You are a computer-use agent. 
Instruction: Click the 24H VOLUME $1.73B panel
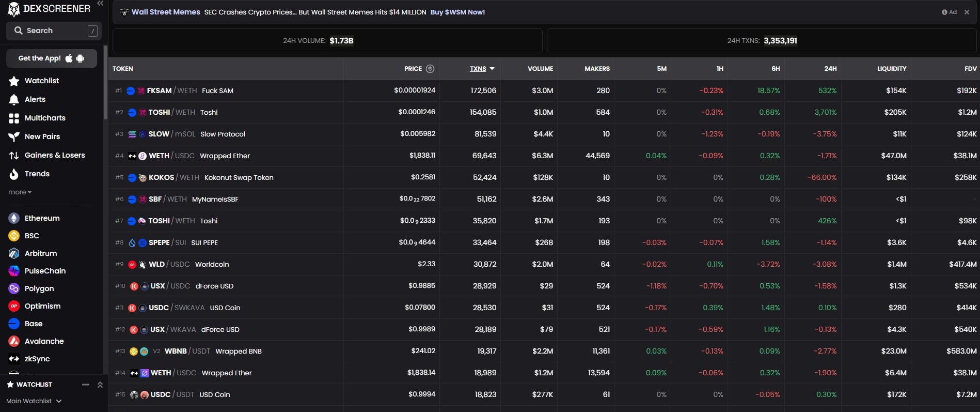[x=327, y=41]
